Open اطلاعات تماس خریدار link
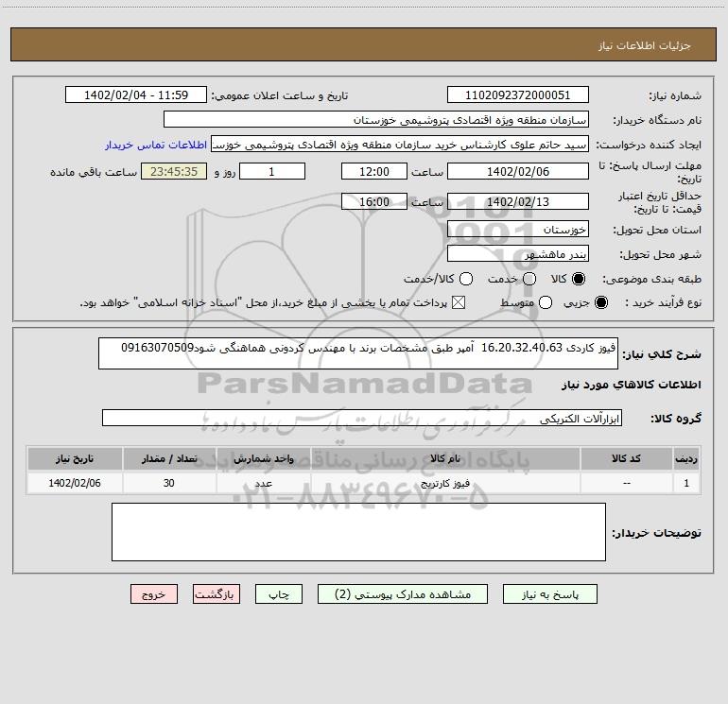This screenshot has width=728, height=704. point(156,145)
